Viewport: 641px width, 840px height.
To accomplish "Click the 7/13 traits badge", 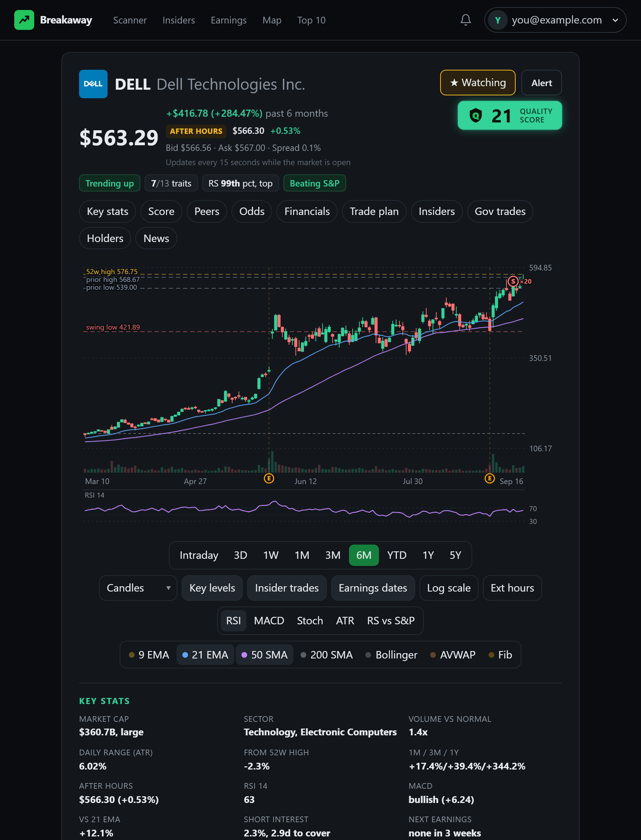I will 171,183.
